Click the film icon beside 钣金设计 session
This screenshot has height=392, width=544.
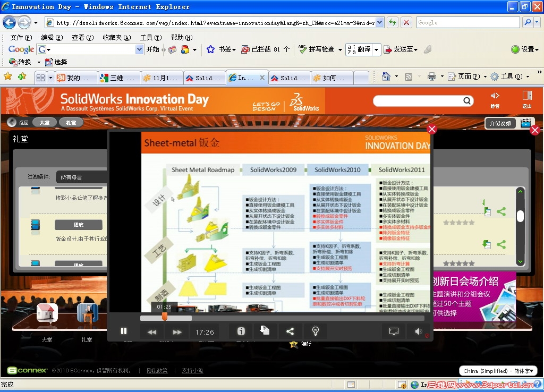click(x=36, y=225)
